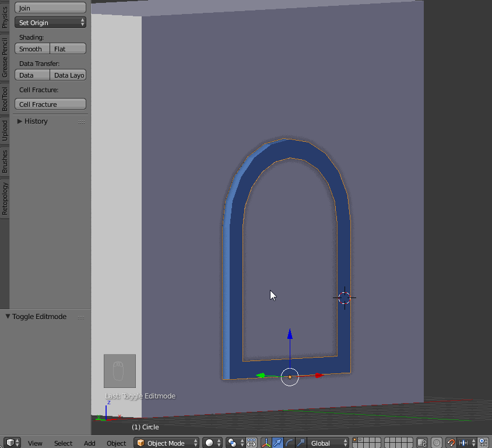492x448 pixels.
Task: Click the Toggle Editmode panel drag grip
Action: pyautogui.click(x=81, y=317)
